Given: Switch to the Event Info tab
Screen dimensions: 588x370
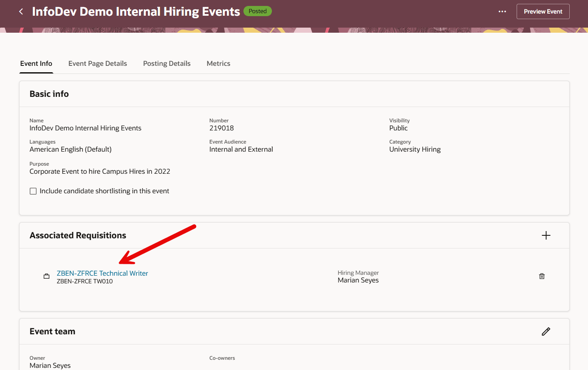Looking at the screenshot, I should pos(36,64).
